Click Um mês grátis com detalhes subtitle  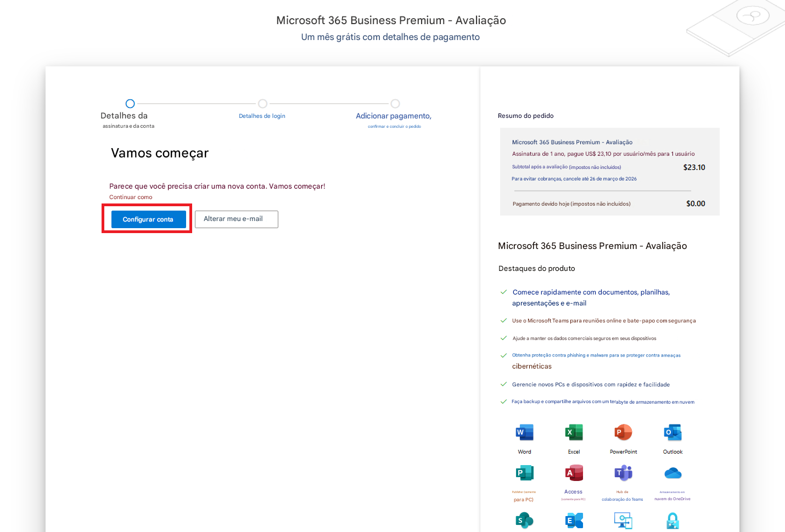[x=390, y=37]
